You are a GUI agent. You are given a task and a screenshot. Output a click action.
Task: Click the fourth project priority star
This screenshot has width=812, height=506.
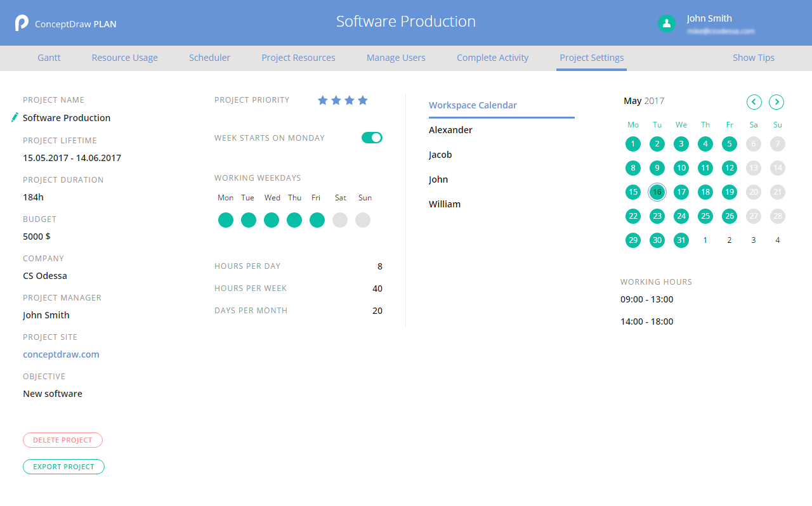(x=363, y=100)
